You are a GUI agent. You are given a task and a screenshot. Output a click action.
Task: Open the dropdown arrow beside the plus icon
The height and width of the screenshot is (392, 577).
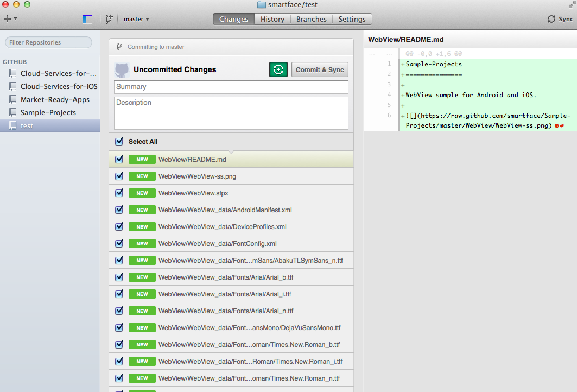(x=15, y=18)
